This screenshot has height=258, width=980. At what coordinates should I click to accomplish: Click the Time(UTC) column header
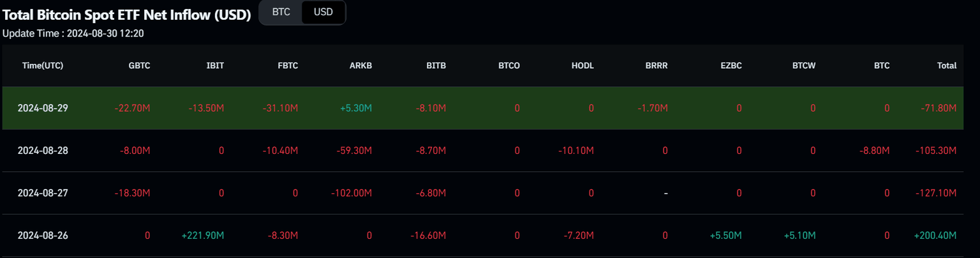tap(43, 66)
